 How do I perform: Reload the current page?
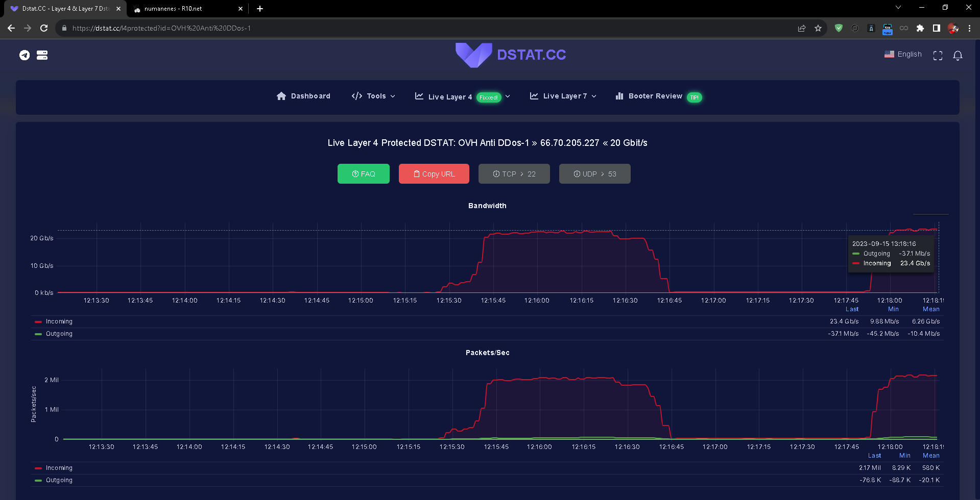[44, 28]
